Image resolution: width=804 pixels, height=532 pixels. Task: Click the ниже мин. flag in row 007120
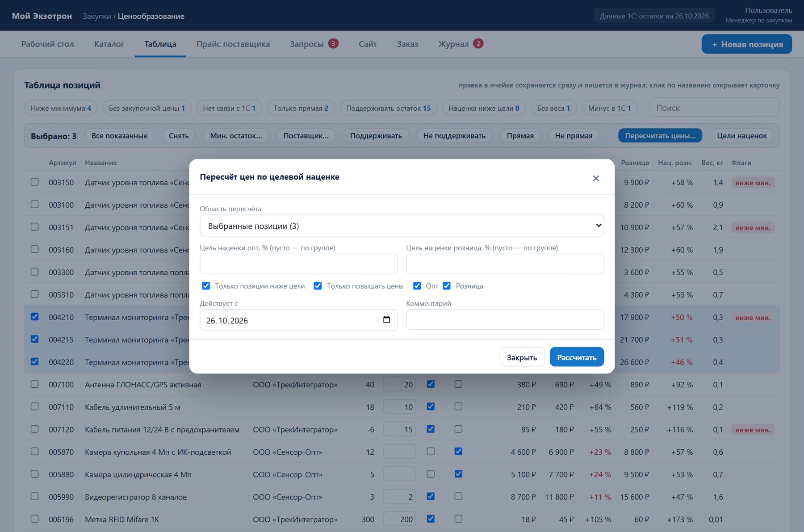[753, 430]
